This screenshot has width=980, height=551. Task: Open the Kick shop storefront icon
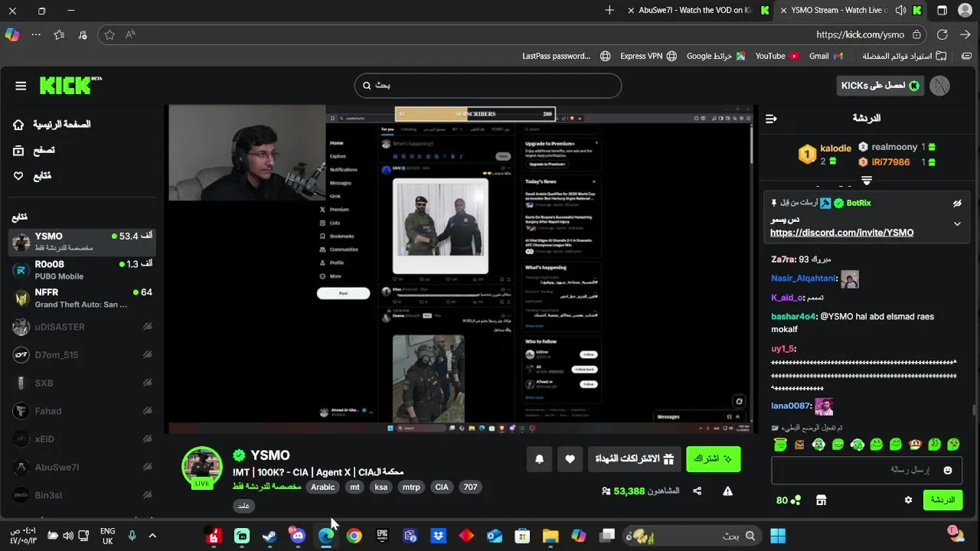[x=821, y=500]
